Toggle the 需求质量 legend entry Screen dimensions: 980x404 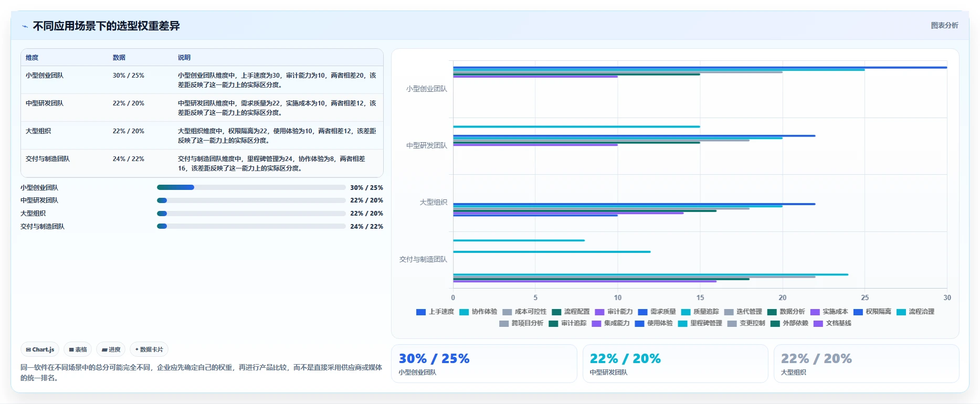(x=656, y=312)
